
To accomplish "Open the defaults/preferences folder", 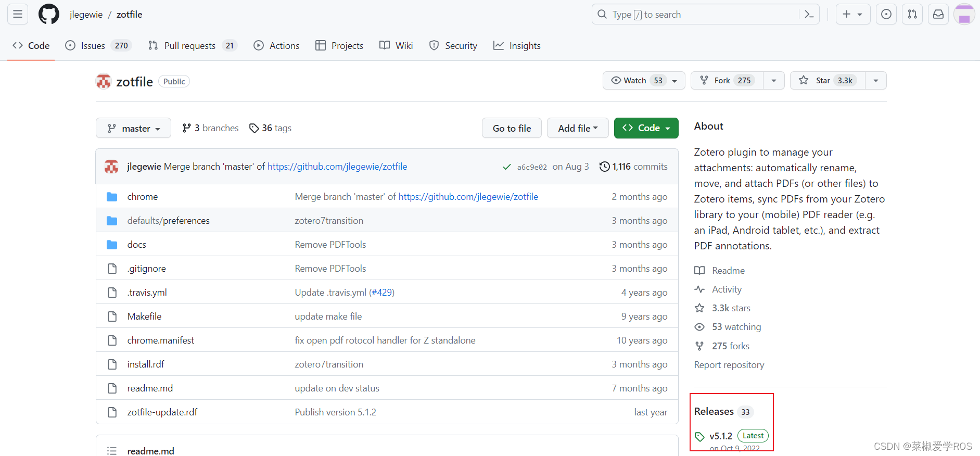I will tap(169, 221).
